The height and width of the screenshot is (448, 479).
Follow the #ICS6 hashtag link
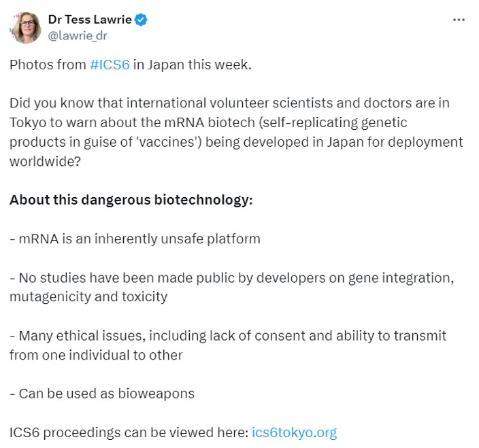(110, 65)
